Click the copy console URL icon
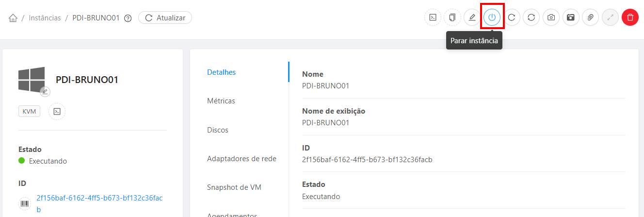Viewport: 644px width, 217px height. click(452, 17)
